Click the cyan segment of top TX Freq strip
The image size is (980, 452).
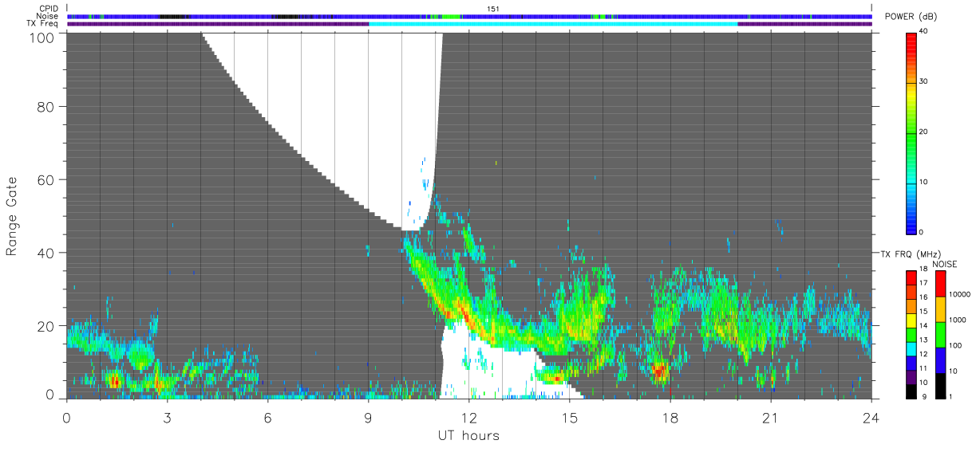coord(553,23)
